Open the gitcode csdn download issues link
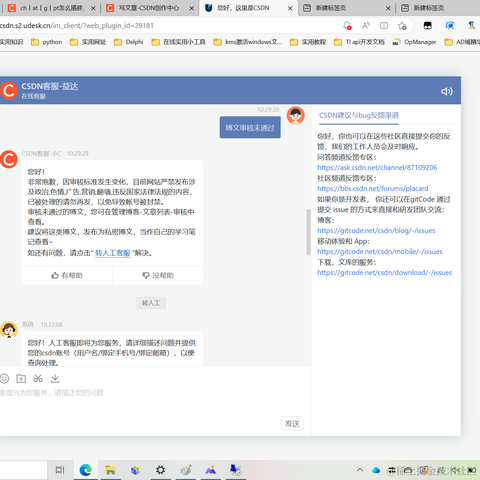This screenshot has width=480, height=480. (384, 272)
